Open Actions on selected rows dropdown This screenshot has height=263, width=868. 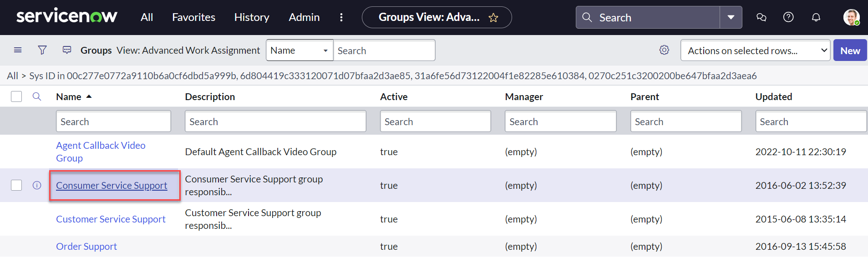pos(755,51)
